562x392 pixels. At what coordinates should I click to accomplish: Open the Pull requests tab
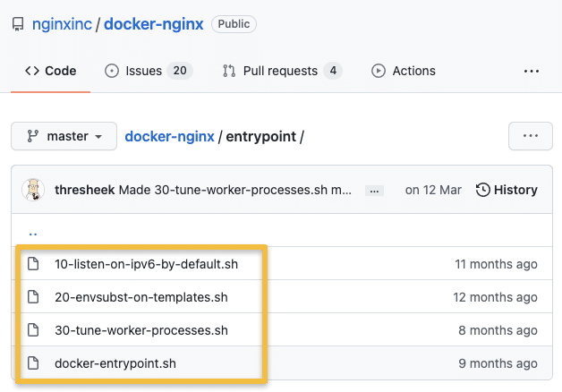point(281,71)
